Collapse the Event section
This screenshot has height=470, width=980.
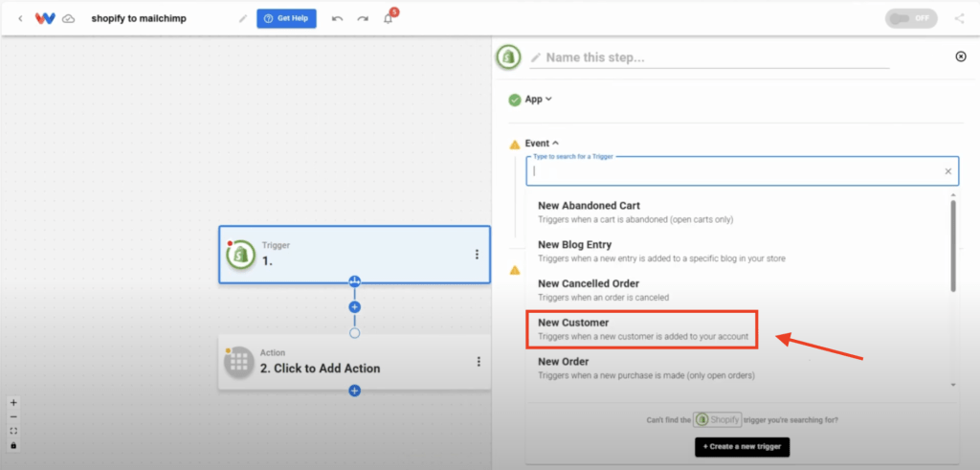[542, 144]
